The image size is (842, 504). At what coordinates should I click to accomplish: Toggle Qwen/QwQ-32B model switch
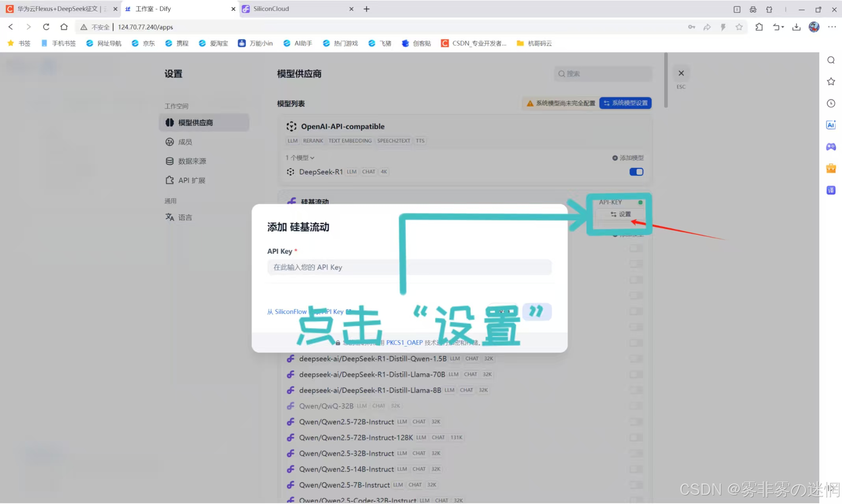(636, 406)
